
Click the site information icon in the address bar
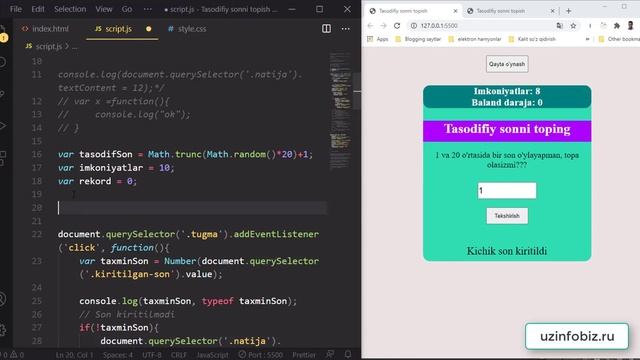[x=413, y=26]
